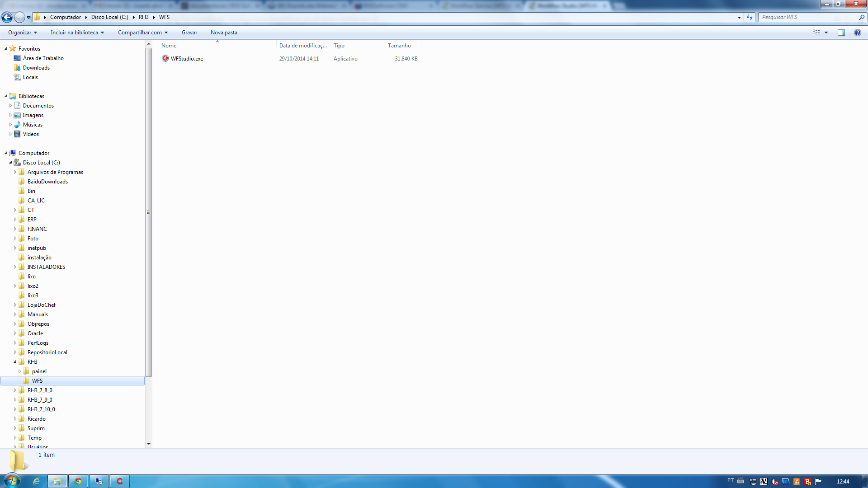Screen dimensions: 868x488
Task: Open the address bar history dropdown
Action: click(x=739, y=17)
